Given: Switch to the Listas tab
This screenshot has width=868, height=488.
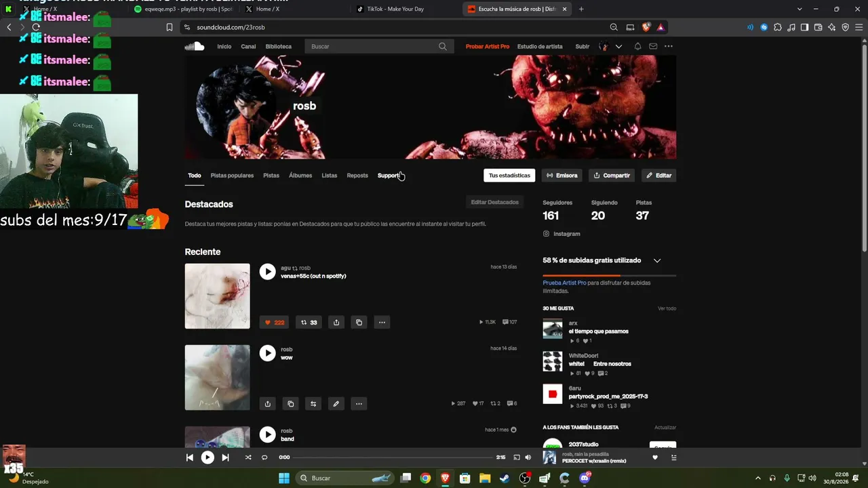Looking at the screenshot, I should pyautogui.click(x=330, y=176).
